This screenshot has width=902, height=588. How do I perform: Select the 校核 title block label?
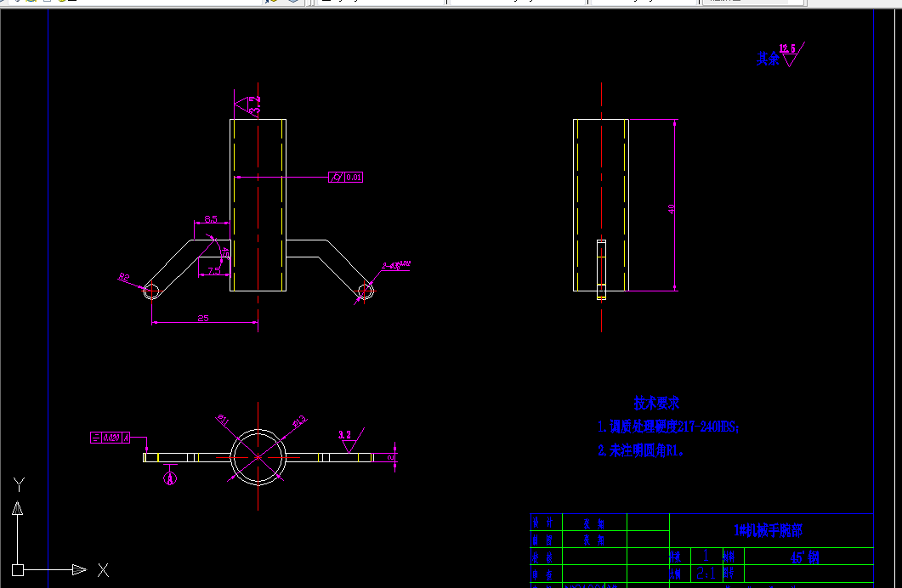tap(543, 557)
